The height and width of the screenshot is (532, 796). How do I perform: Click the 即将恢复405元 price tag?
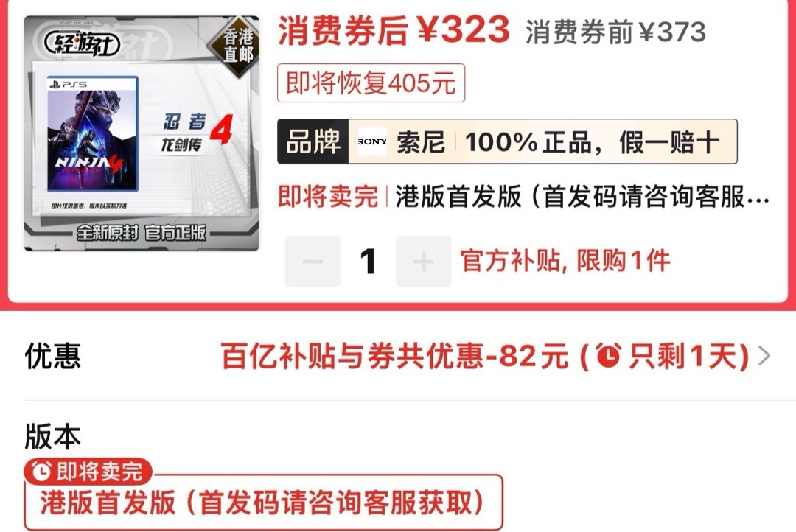371,83
